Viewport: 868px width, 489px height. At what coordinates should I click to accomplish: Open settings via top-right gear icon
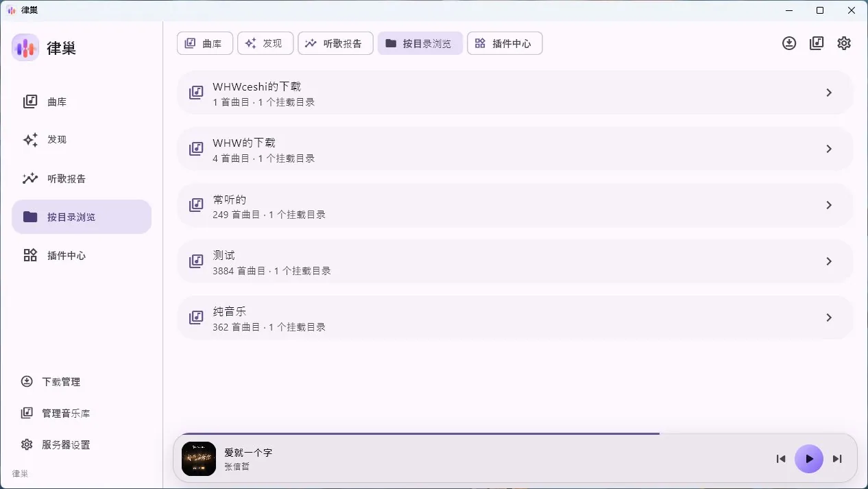(x=844, y=43)
